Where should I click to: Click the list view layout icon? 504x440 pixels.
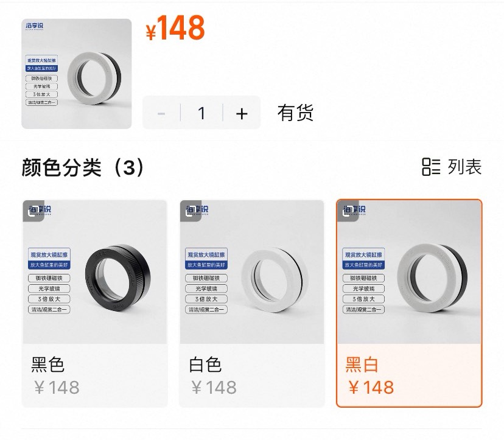431,167
